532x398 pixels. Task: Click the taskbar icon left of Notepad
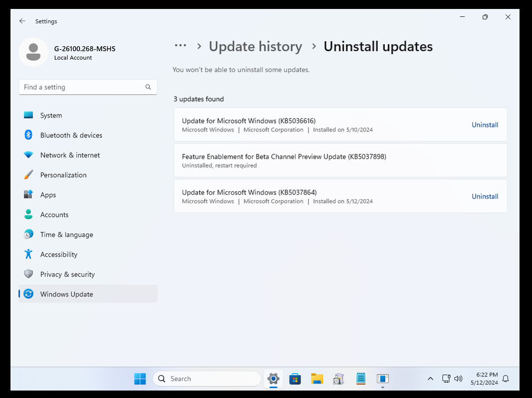coord(338,379)
